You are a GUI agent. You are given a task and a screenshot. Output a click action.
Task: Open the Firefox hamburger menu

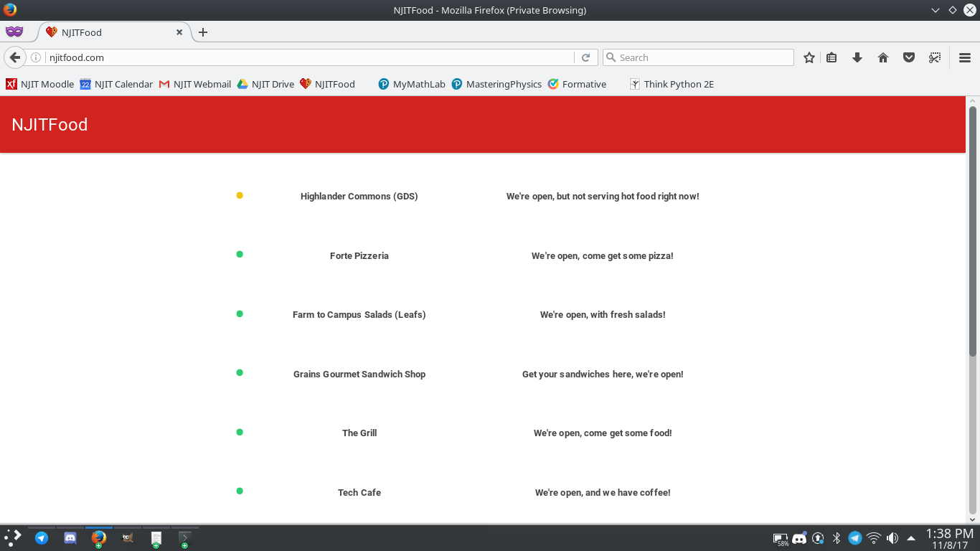pyautogui.click(x=965, y=57)
